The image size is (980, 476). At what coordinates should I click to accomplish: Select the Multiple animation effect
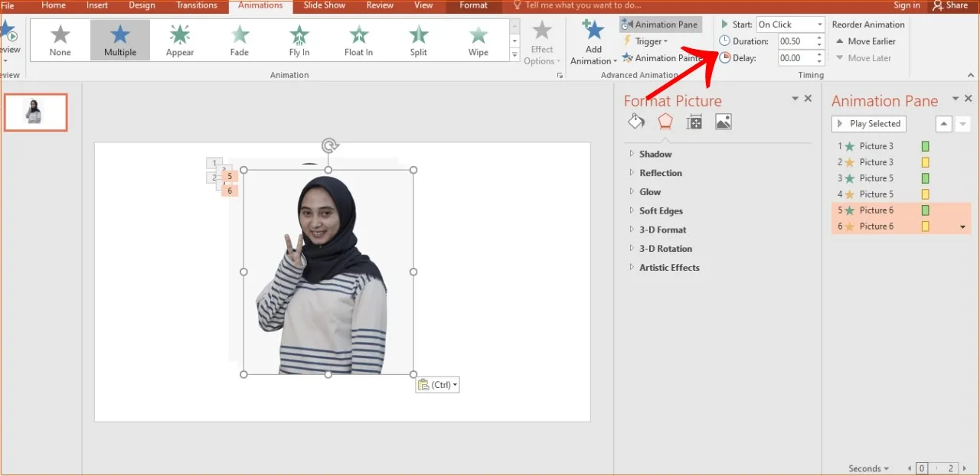[x=120, y=40]
